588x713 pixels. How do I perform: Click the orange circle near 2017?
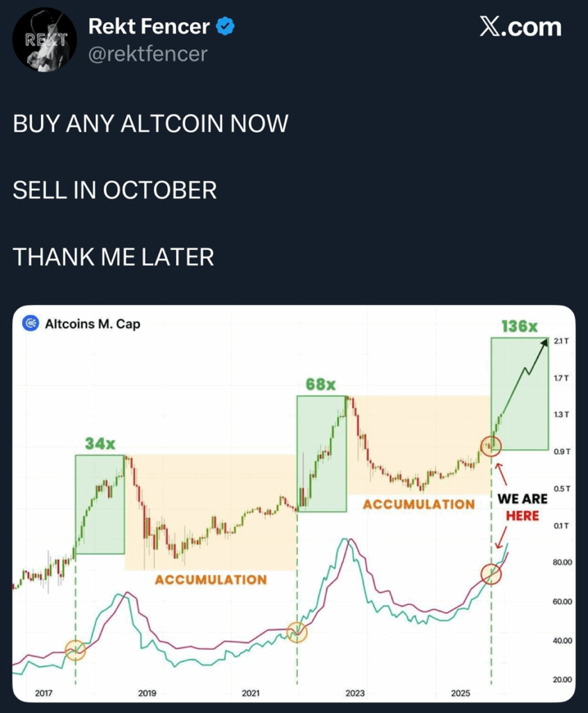75,650
